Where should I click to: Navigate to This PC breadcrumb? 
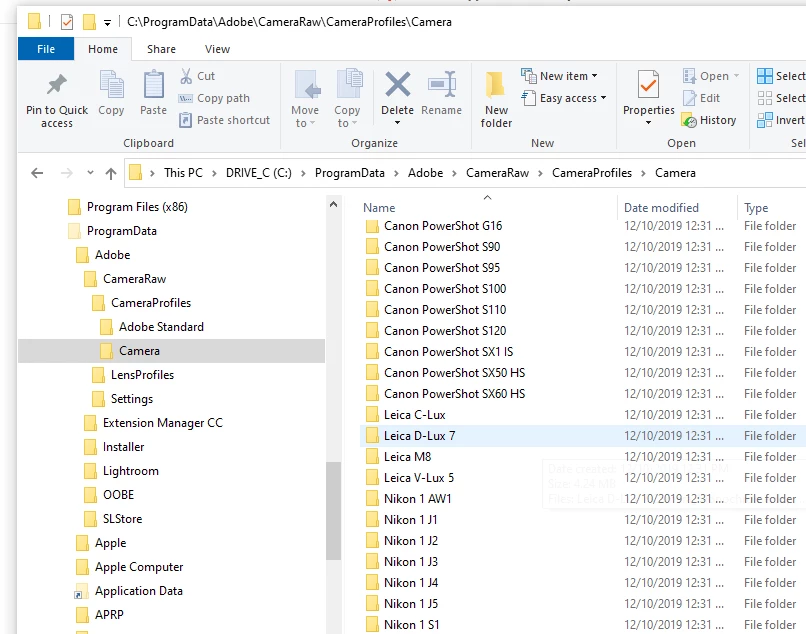click(x=183, y=173)
